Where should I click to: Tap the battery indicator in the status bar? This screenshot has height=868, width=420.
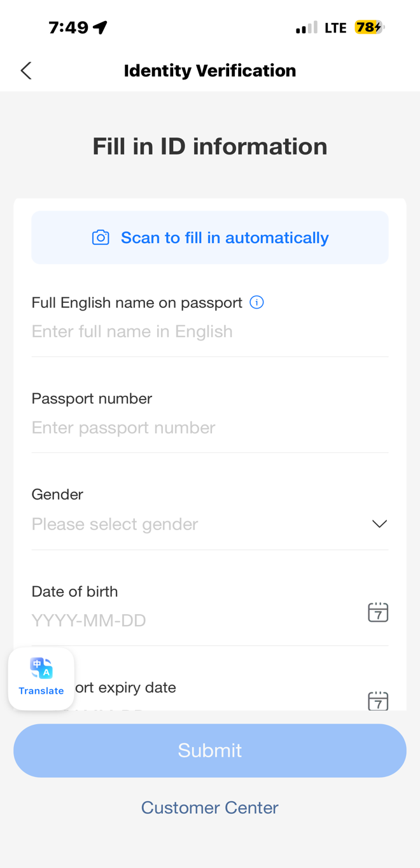(x=369, y=27)
